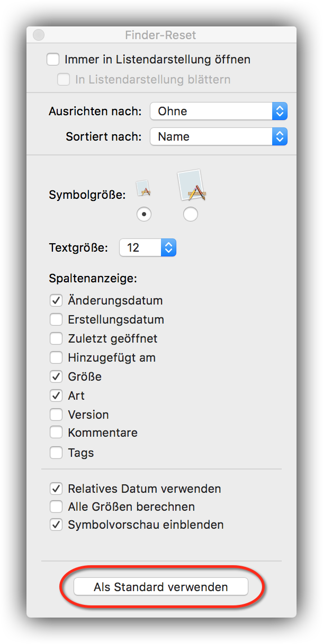Tick the Hinzugefügt am checkbox
Viewport: 323px width, 644px height.
click(56, 358)
